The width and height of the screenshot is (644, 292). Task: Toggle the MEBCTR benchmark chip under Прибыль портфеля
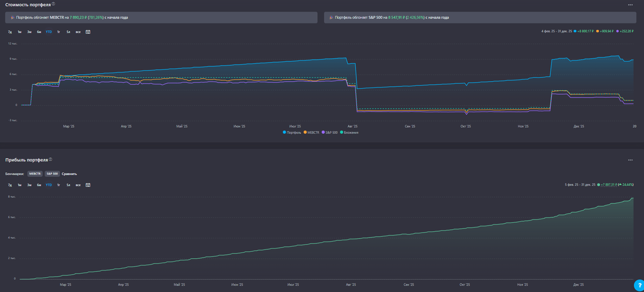pos(35,173)
